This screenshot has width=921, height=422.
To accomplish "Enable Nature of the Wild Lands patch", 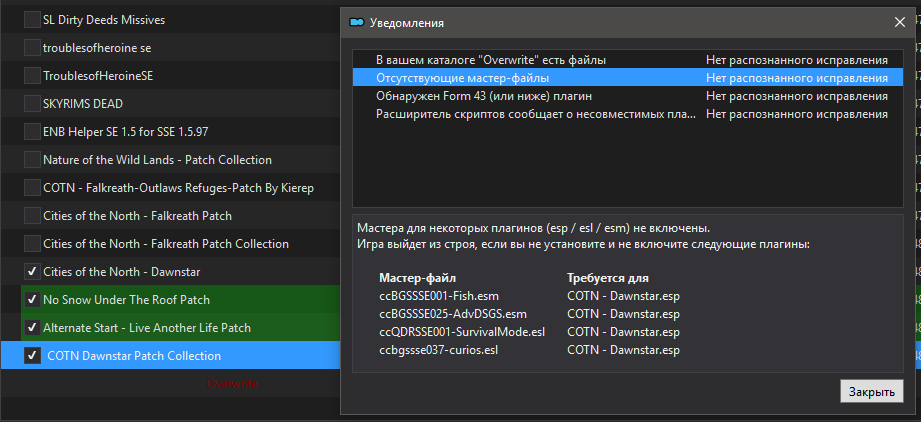I will click(x=32, y=159).
